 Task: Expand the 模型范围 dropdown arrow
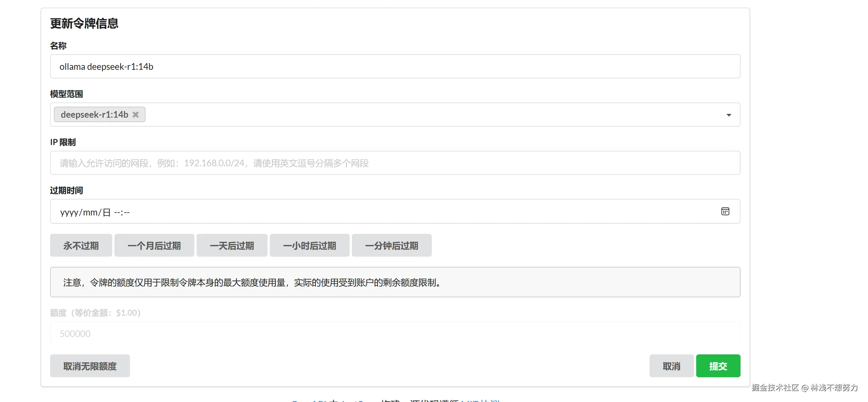coord(729,115)
